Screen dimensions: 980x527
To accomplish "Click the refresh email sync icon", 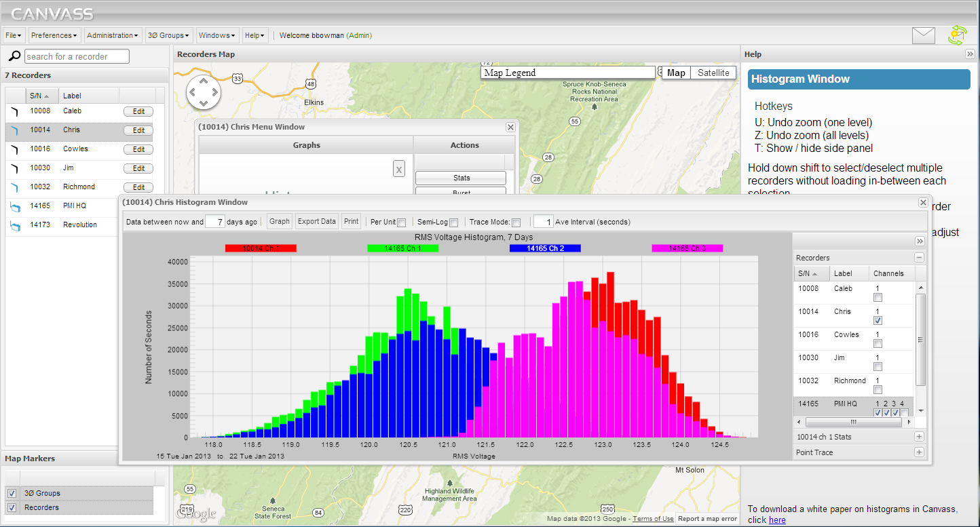I will coord(958,34).
